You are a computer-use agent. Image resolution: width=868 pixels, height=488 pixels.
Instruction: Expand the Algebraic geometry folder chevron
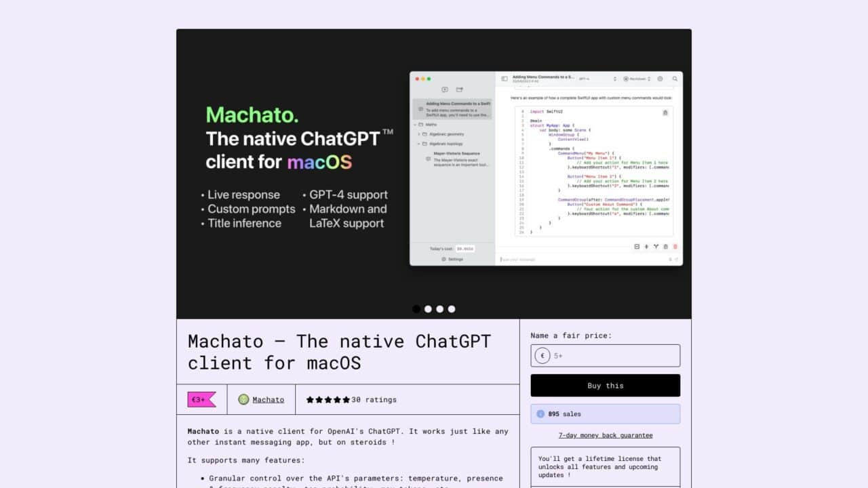tap(418, 134)
